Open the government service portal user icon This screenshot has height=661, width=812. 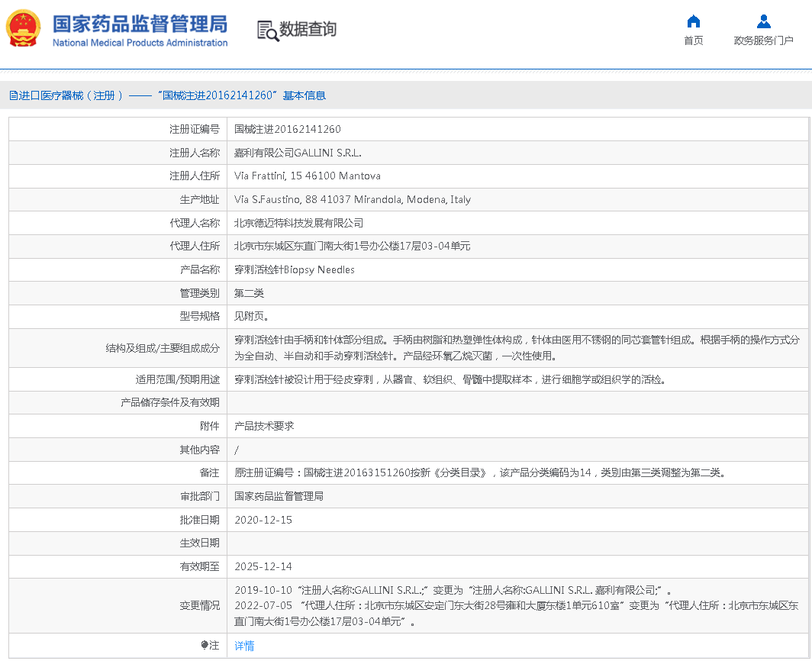coord(764,21)
